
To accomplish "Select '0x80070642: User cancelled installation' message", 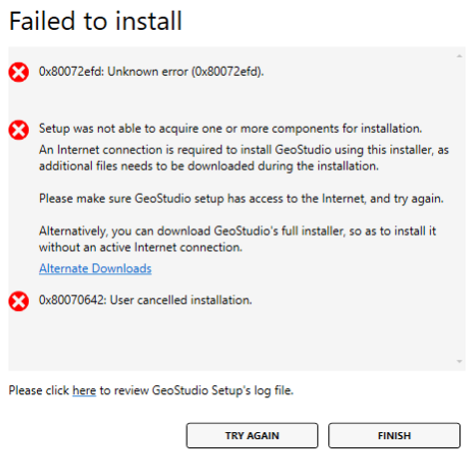I will pyautogui.click(x=146, y=300).
